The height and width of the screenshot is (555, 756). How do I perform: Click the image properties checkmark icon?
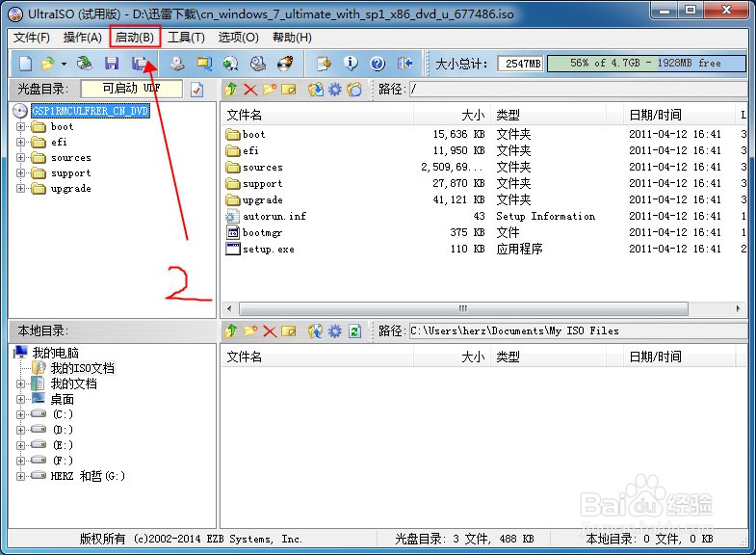(196, 90)
